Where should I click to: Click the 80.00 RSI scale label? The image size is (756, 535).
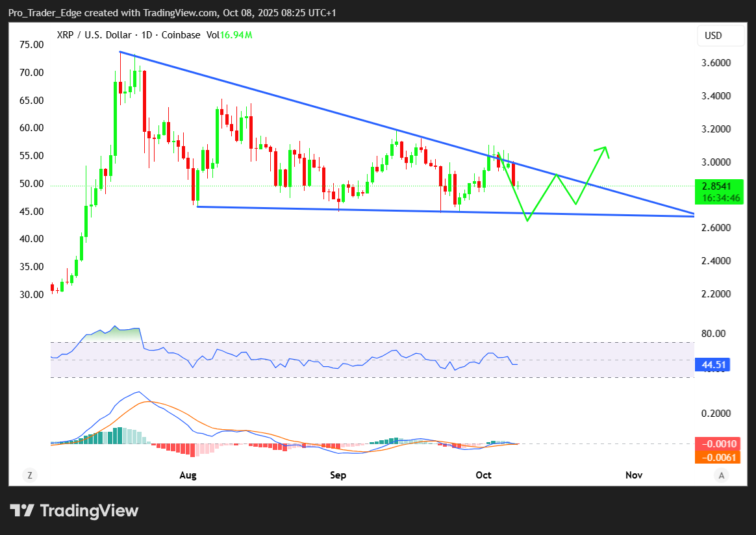[715, 334]
